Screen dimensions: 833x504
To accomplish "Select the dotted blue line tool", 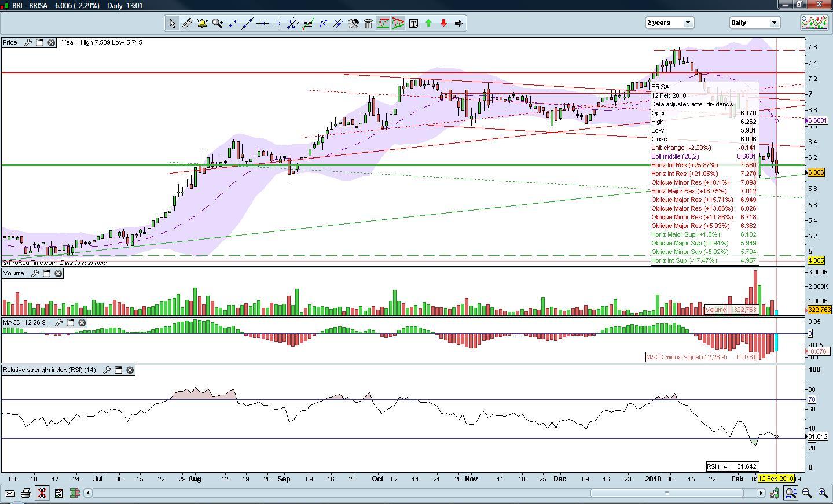I will click(323, 23).
